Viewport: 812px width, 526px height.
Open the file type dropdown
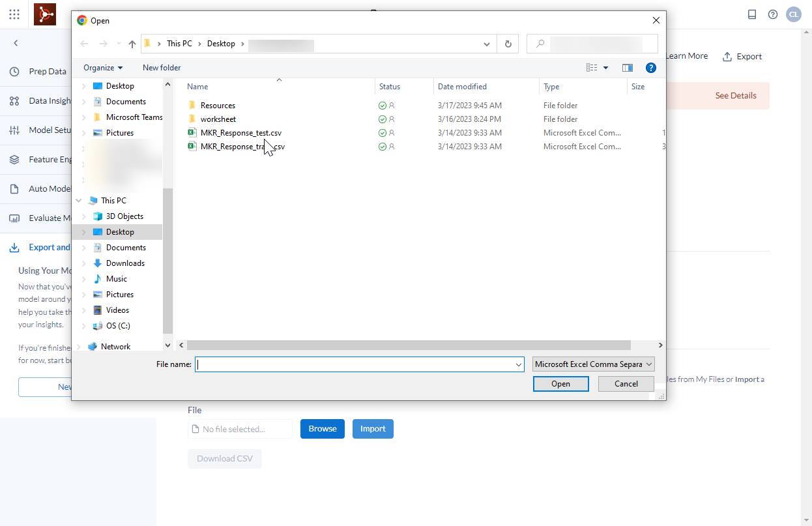(593, 364)
